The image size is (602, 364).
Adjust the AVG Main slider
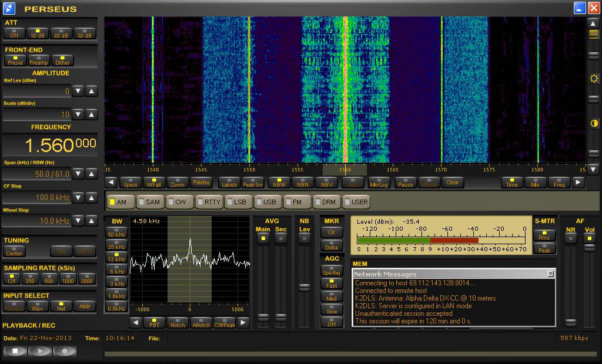click(263, 318)
